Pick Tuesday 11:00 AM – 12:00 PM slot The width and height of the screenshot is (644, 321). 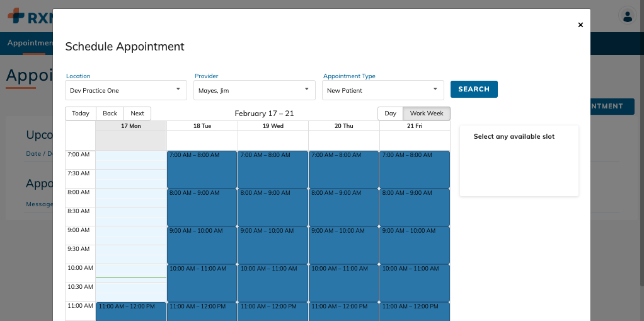pos(202,312)
